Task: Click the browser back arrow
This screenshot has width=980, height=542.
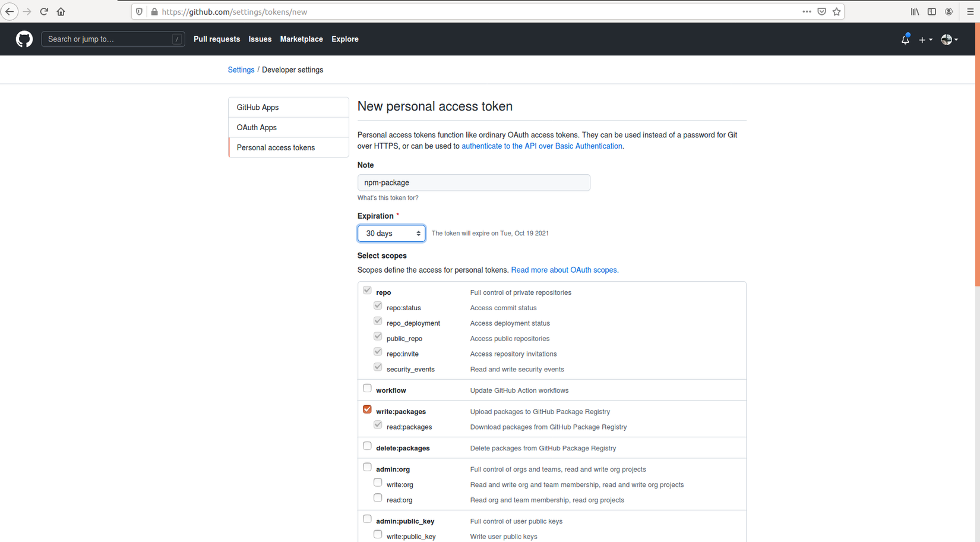Action: pyautogui.click(x=10, y=12)
